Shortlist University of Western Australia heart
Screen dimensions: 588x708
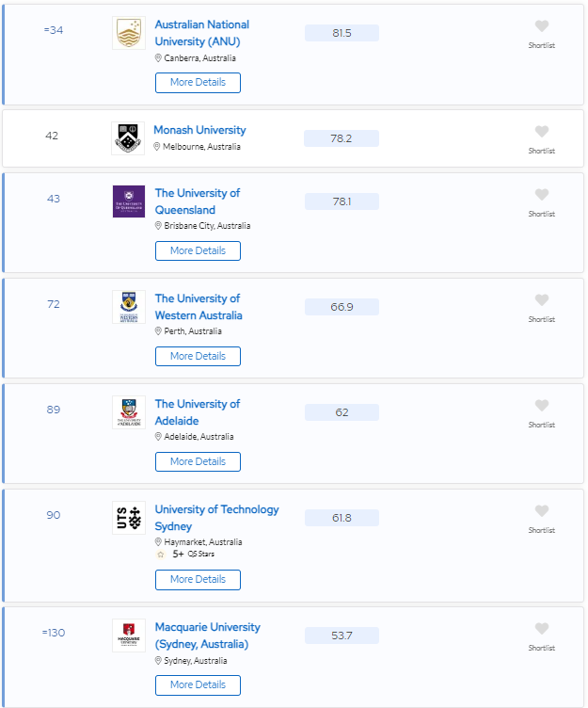[542, 299]
